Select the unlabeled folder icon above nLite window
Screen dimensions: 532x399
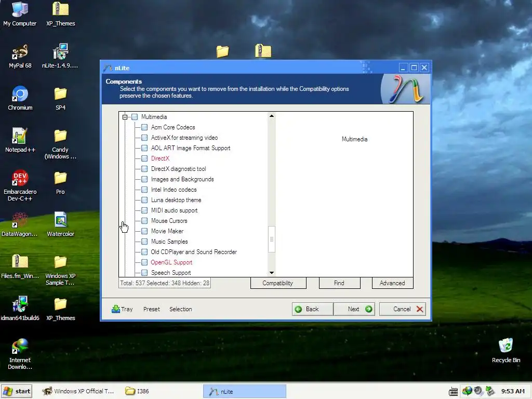tap(222, 51)
